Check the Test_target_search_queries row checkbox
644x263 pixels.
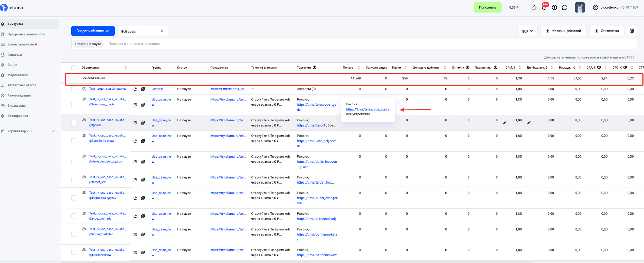pyautogui.click(x=74, y=89)
